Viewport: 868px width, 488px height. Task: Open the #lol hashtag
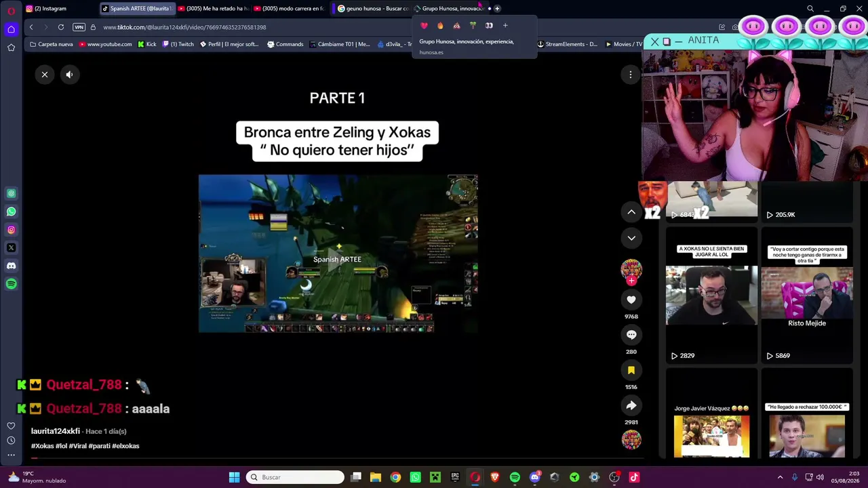[62, 446]
